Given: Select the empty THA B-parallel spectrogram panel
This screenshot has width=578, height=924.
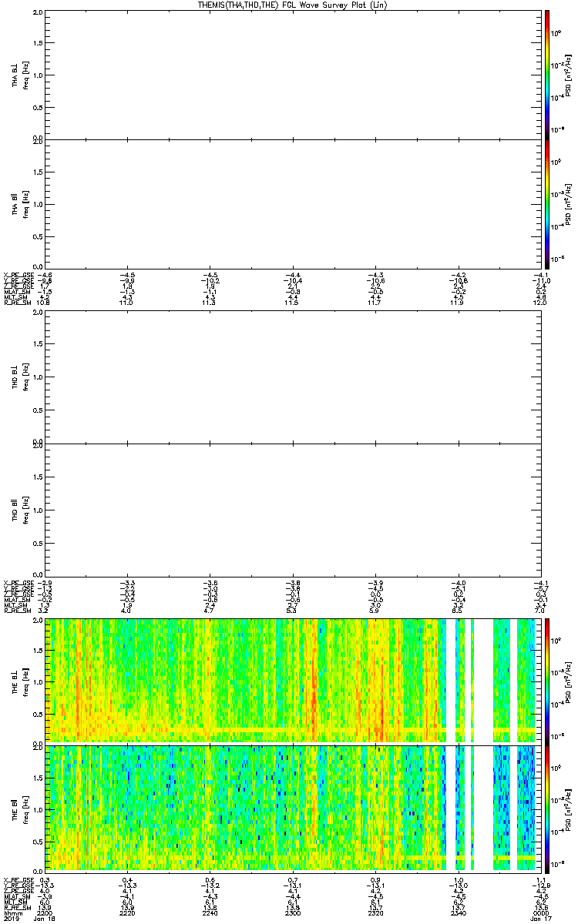Looking at the screenshot, I should [x=292, y=203].
